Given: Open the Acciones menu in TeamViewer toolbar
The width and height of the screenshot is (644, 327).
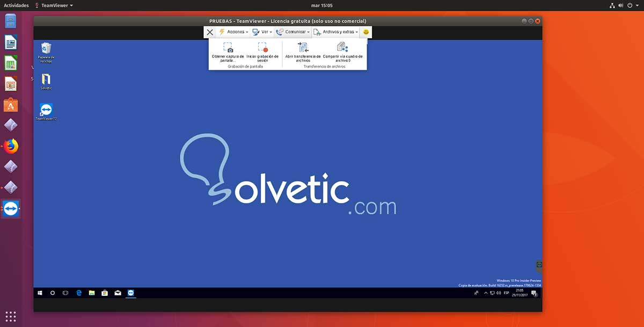Looking at the screenshot, I should click(x=233, y=32).
